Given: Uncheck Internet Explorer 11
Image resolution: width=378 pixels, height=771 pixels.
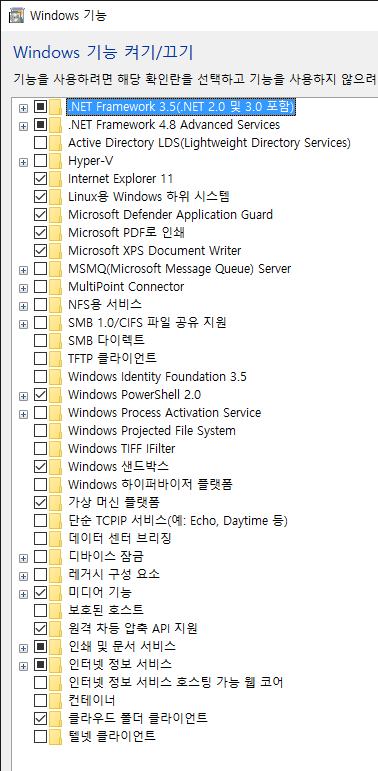Looking at the screenshot, I should coord(40,178).
